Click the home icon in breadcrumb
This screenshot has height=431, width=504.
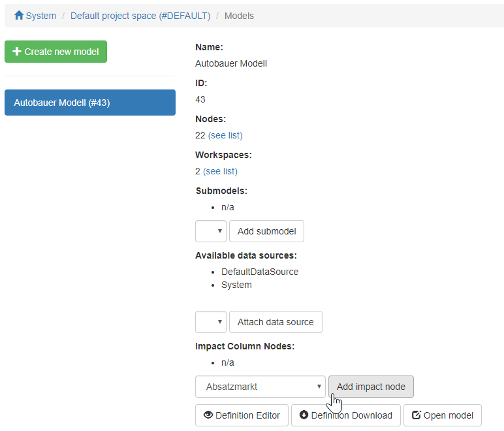(19, 15)
